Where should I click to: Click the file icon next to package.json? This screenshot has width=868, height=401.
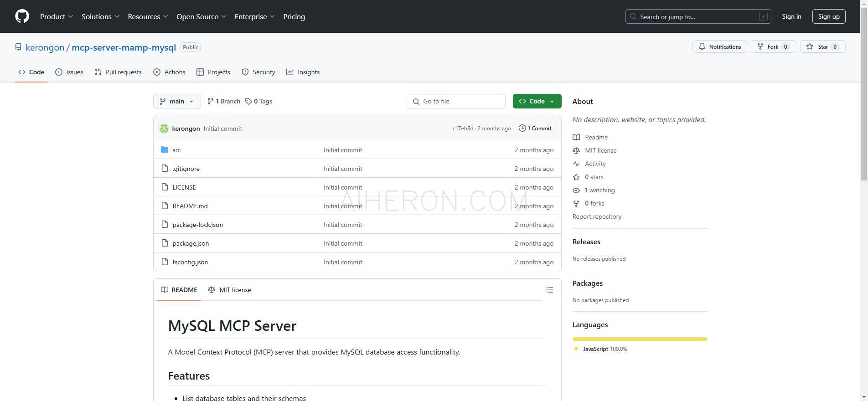(165, 243)
